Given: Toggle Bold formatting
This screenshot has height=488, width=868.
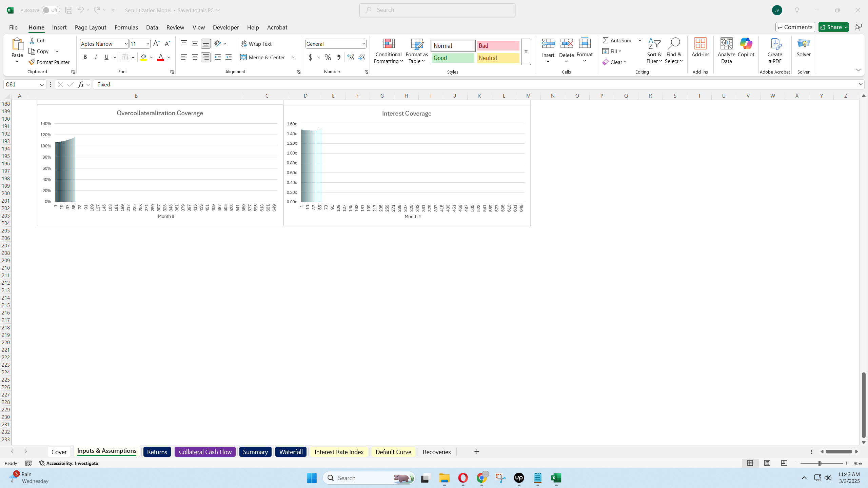Looking at the screenshot, I should [x=85, y=57].
